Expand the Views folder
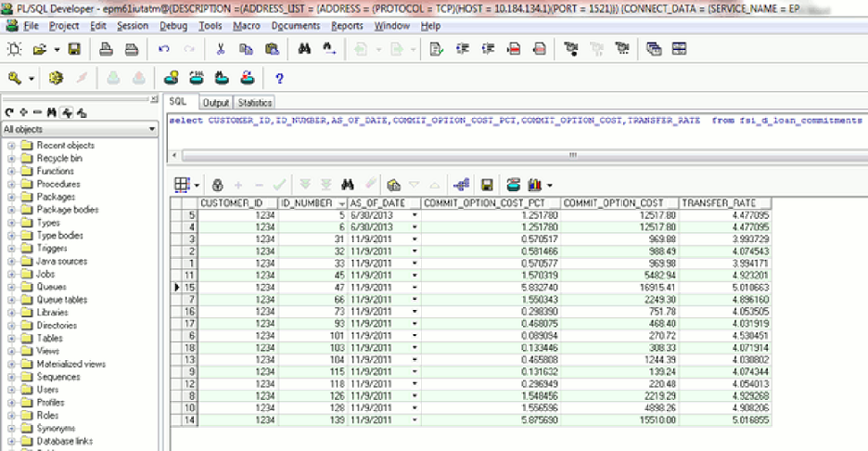This screenshot has width=868, height=451. coord(11,351)
